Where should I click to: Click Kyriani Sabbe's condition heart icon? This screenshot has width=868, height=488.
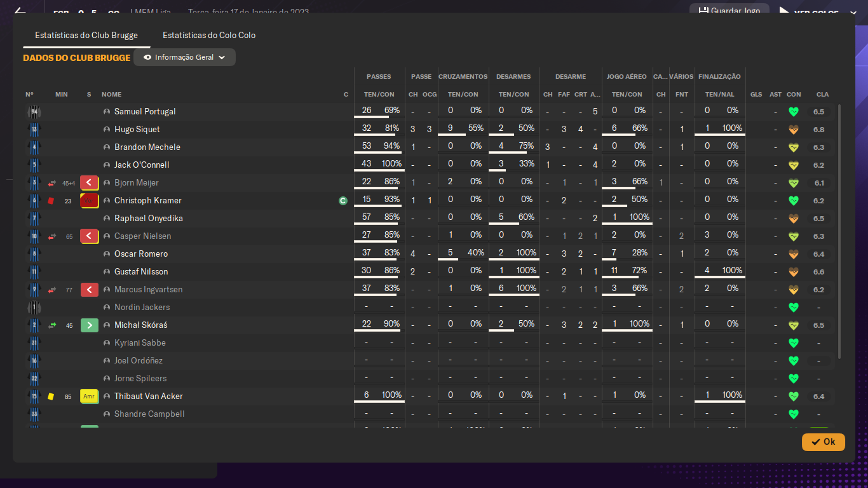click(793, 343)
